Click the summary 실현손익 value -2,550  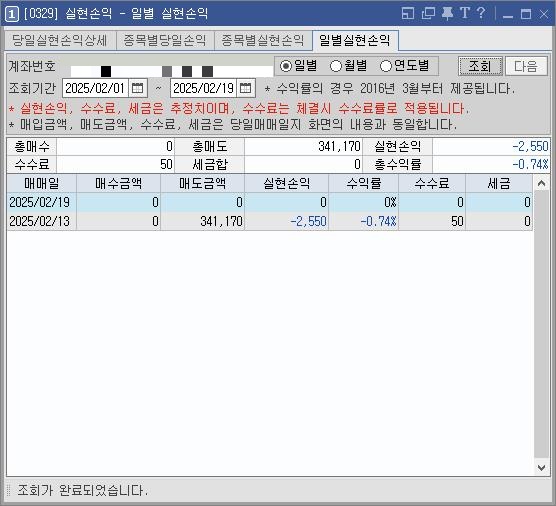tap(491, 146)
